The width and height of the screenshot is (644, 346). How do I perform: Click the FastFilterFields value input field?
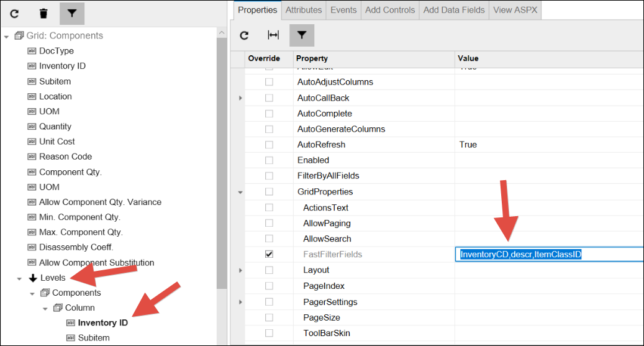(548, 255)
